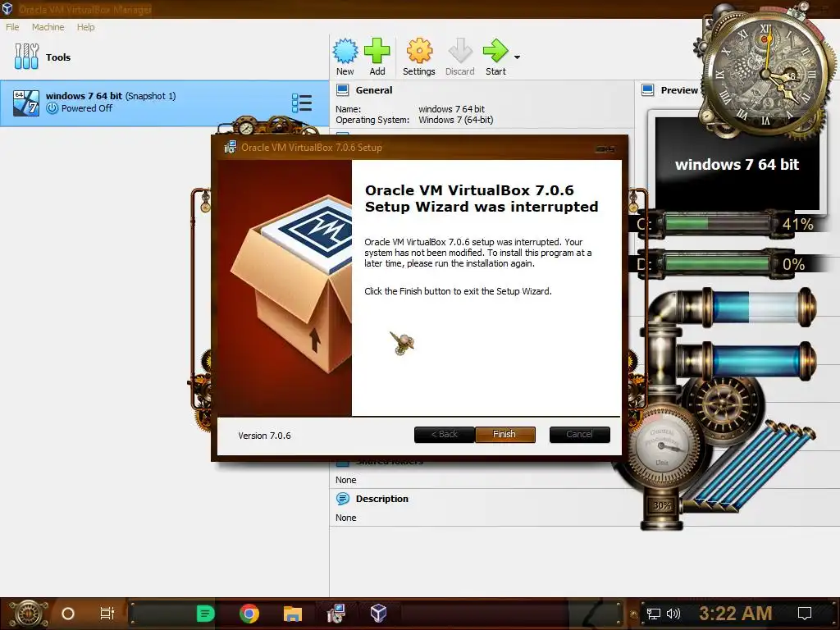This screenshot has width=840, height=630.
Task: Click the Cancel button in setup dialog
Action: pyautogui.click(x=580, y=435)
